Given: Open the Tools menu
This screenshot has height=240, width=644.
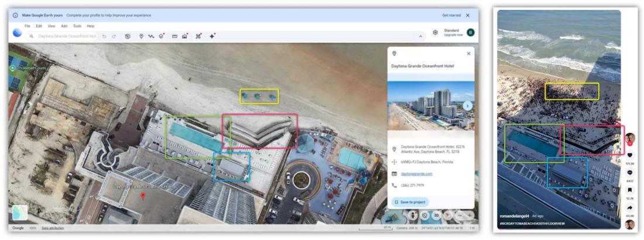Looking at the screenshot, I should point(77,26).
